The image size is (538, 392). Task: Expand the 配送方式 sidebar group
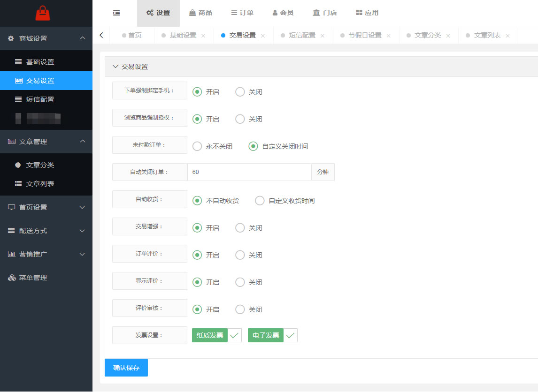point(82,231)
